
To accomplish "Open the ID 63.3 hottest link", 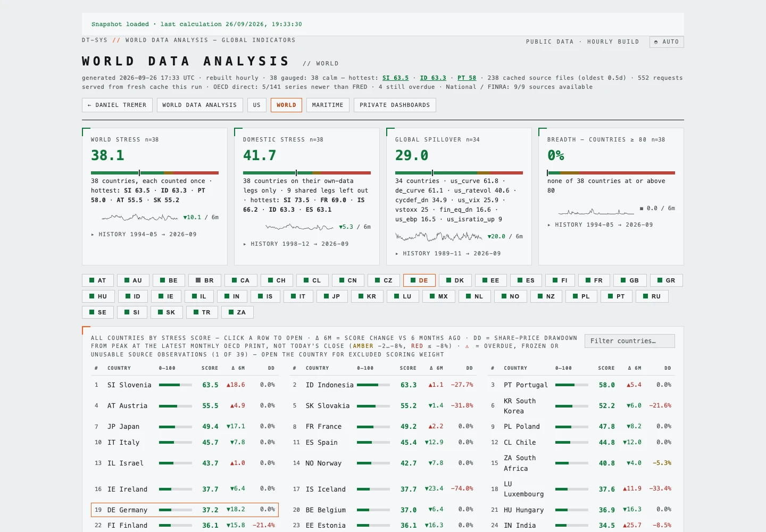I will point(433,78).
